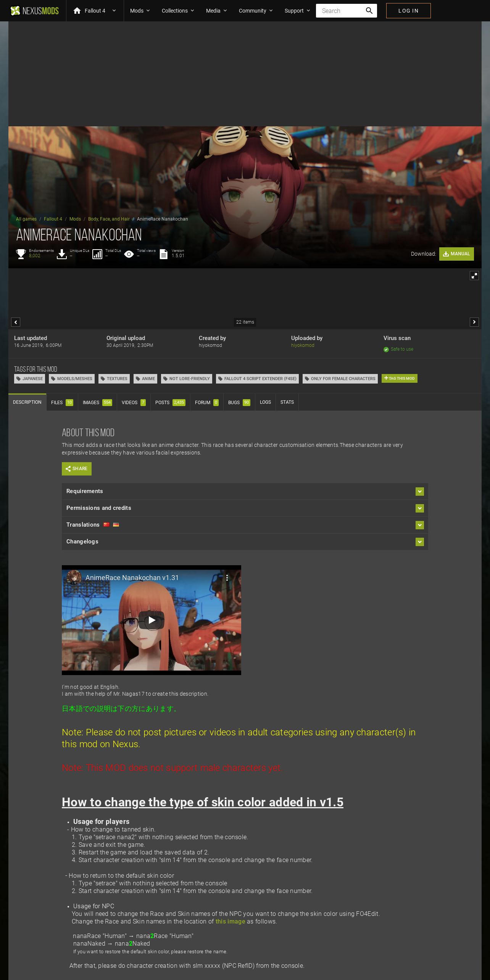Click the Total DLs bar chart icon

click(x=97, y=254)
